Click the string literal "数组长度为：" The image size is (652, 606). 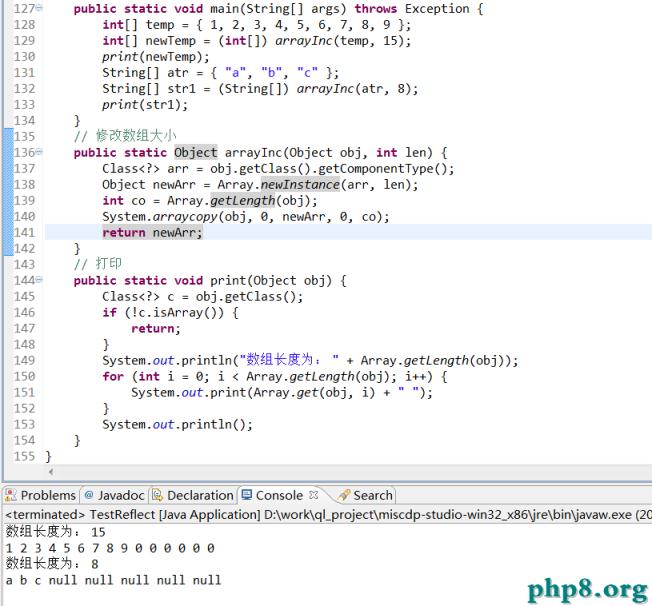(x=289, y=360)
